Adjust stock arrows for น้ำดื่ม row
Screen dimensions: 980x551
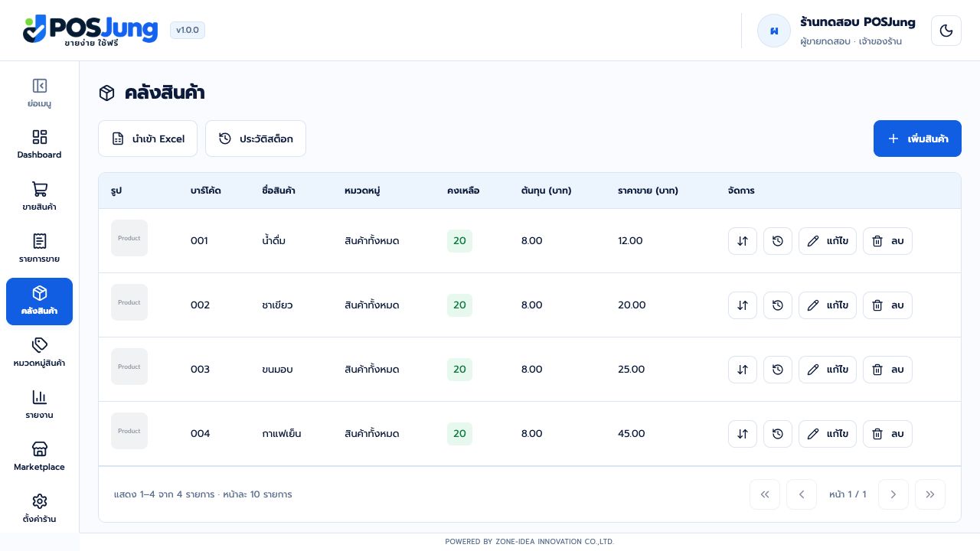point(743,241)
